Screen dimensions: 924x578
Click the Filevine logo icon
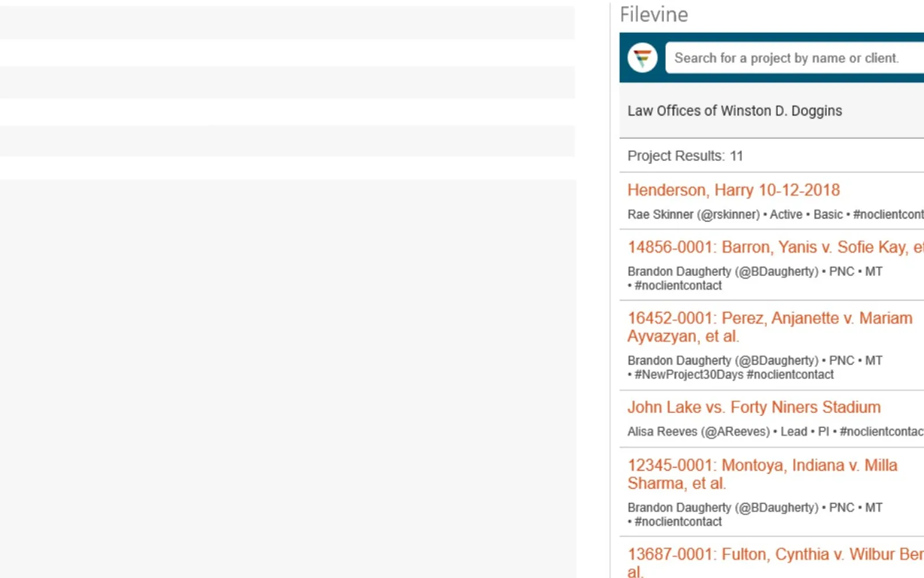[642, 58]
